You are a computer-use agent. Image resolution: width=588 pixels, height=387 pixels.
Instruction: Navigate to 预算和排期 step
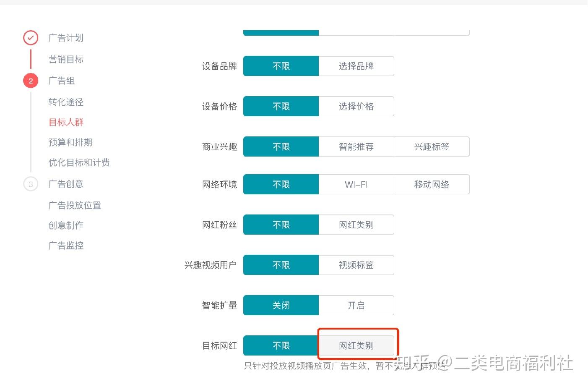point(70,142)
